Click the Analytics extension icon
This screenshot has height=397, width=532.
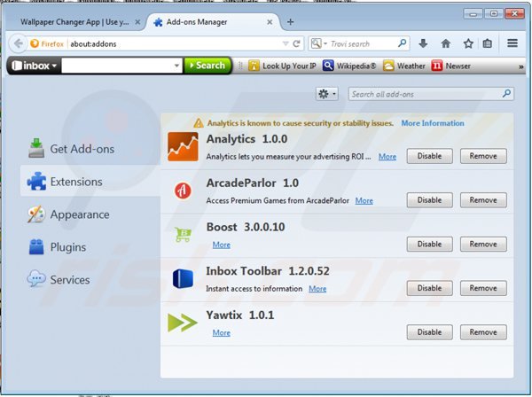click(x=183, y=147)
